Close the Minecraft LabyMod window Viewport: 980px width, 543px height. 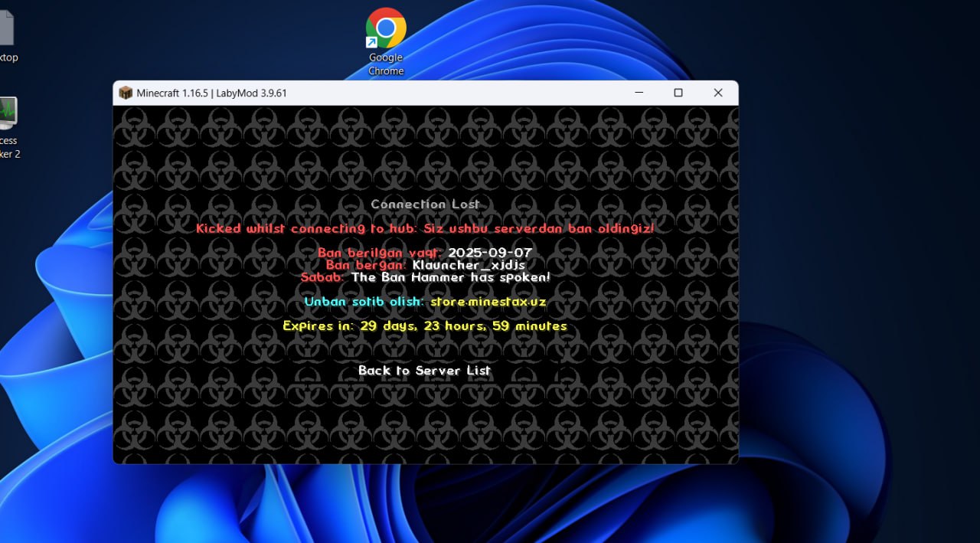(x=717, y=93)
